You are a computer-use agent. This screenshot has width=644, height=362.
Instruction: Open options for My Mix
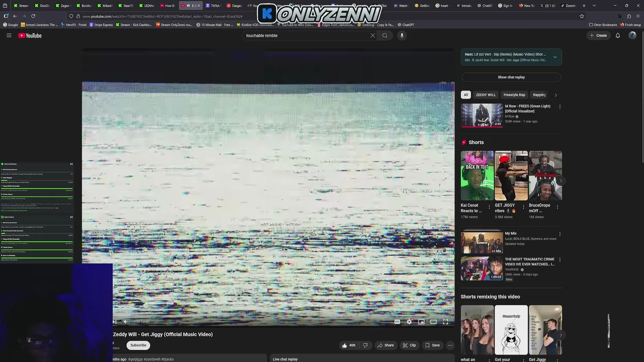(x=559, y=234)
